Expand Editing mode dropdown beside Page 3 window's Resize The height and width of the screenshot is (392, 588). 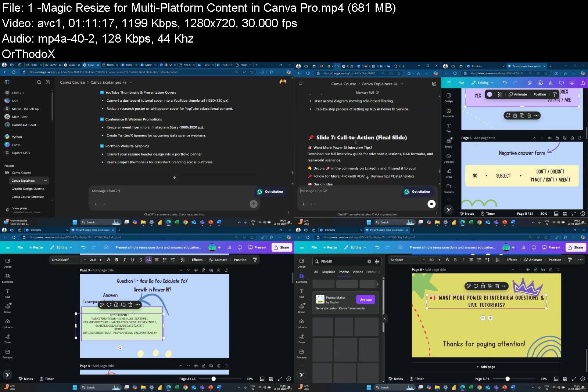pos(61,247)
